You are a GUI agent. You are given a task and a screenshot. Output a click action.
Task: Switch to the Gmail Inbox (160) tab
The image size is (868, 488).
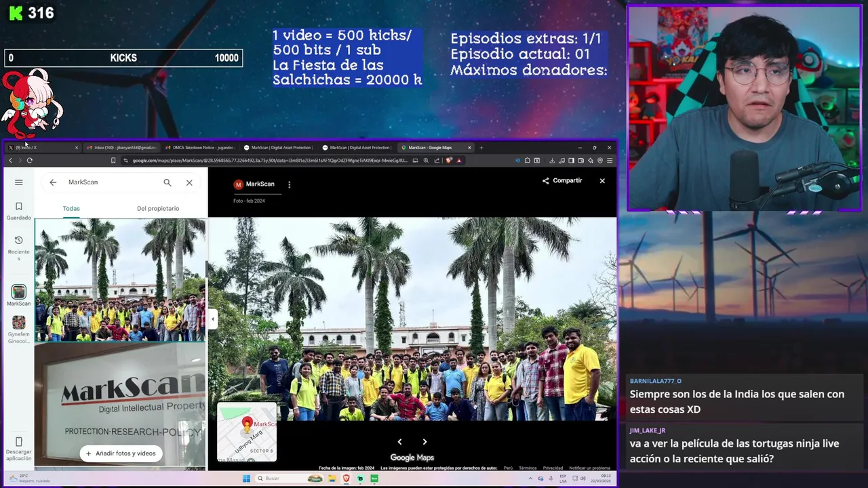click(122, 147)
